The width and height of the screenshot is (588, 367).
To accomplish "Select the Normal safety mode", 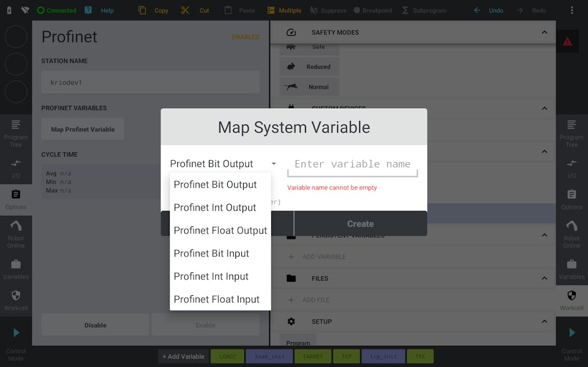I will [x=310, y=87].
